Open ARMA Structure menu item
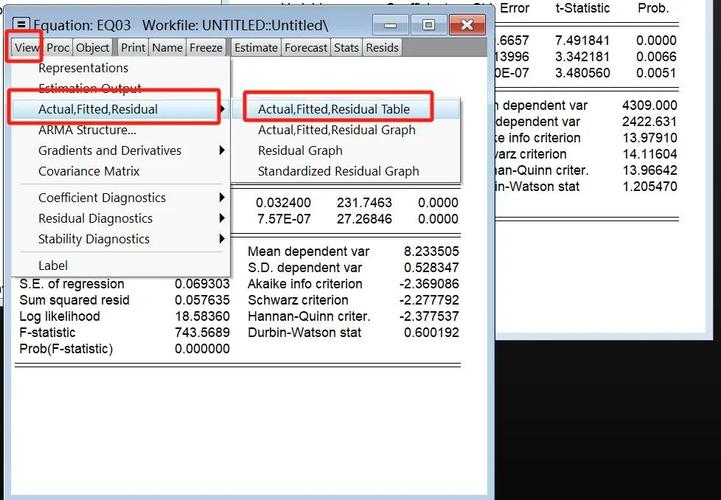The height and width of the screenshot is (500, 721). click(x=87, y=130)
